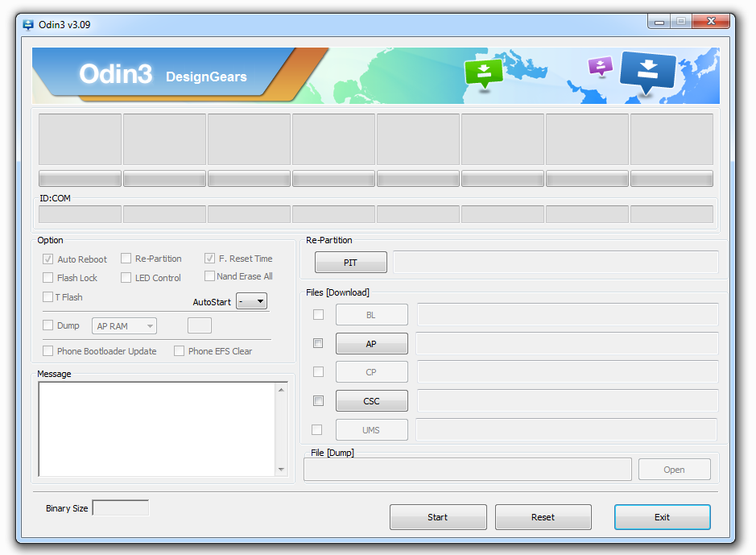Viewport: 756px width, 555px height.
Task: Click the first device status panel
Action: tap(80, 139)
